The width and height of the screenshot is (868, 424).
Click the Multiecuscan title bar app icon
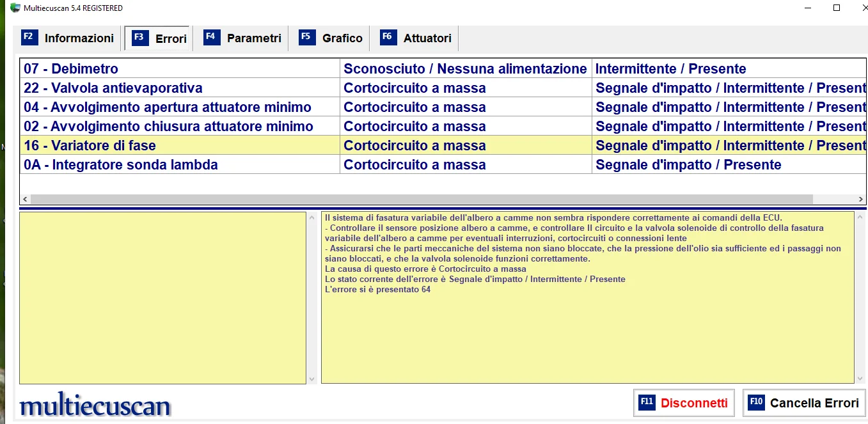coord(15,8)
